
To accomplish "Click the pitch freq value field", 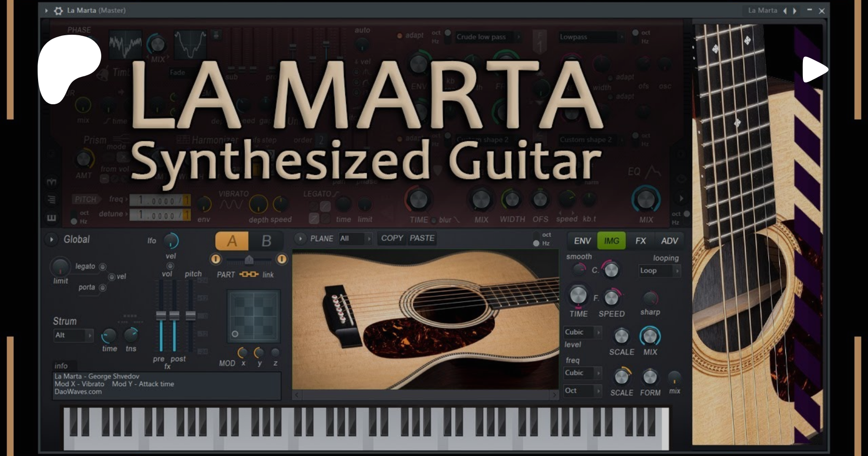I will click(x=161, y=200).
